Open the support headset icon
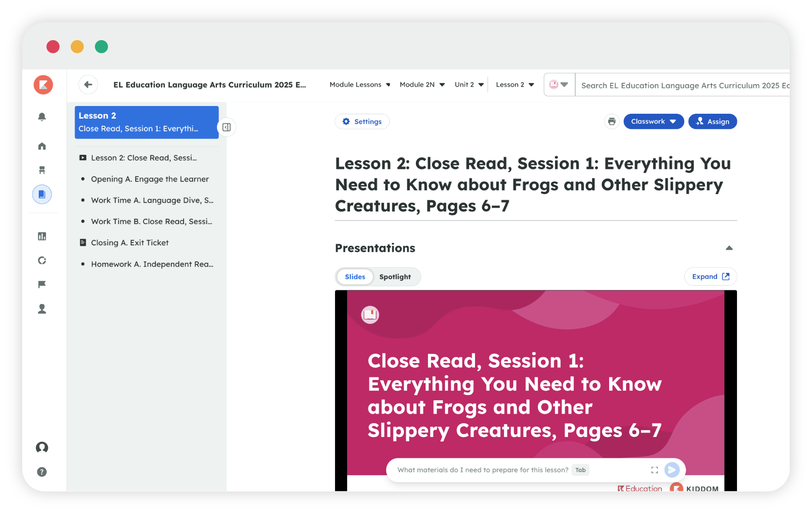The image size is (812, 514). click(x=42, y=447)
